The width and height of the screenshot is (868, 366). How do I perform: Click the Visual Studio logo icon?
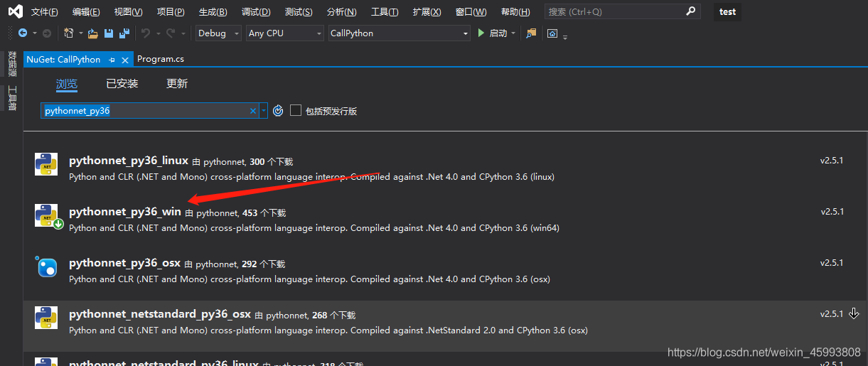coord(15,11)
